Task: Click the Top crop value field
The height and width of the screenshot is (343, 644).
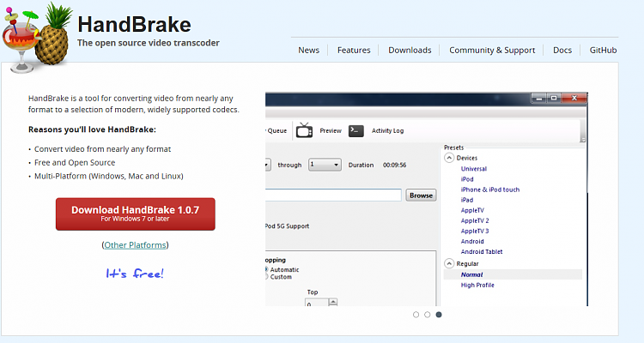Action: 316,303
